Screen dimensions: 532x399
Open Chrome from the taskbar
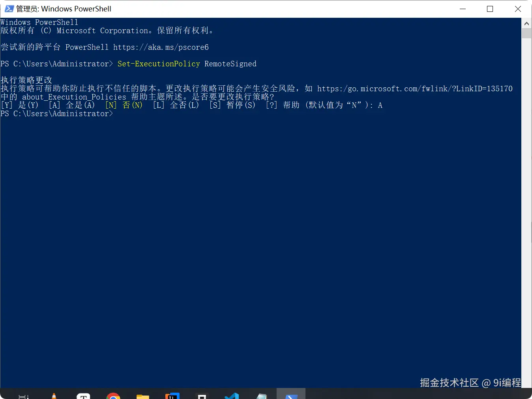[x=113, y=395]
